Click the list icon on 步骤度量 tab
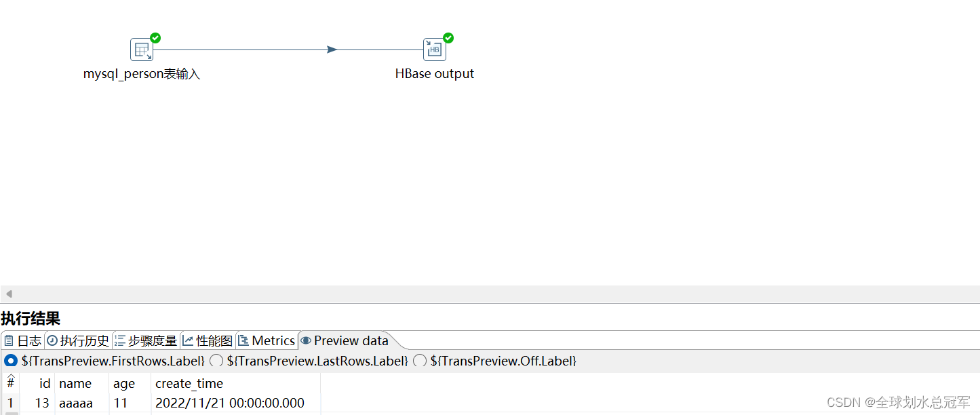Viewport: 980px width, 415px height. [x=120, y=340]
